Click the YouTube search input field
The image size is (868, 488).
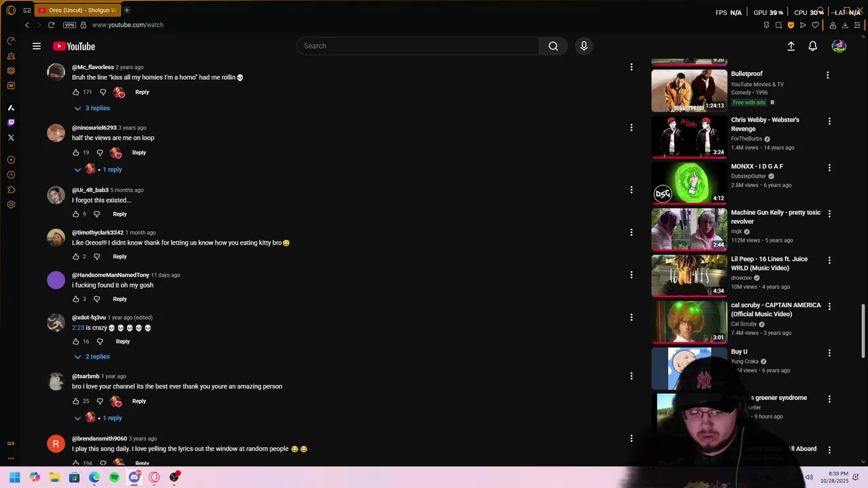pos(418,46)
